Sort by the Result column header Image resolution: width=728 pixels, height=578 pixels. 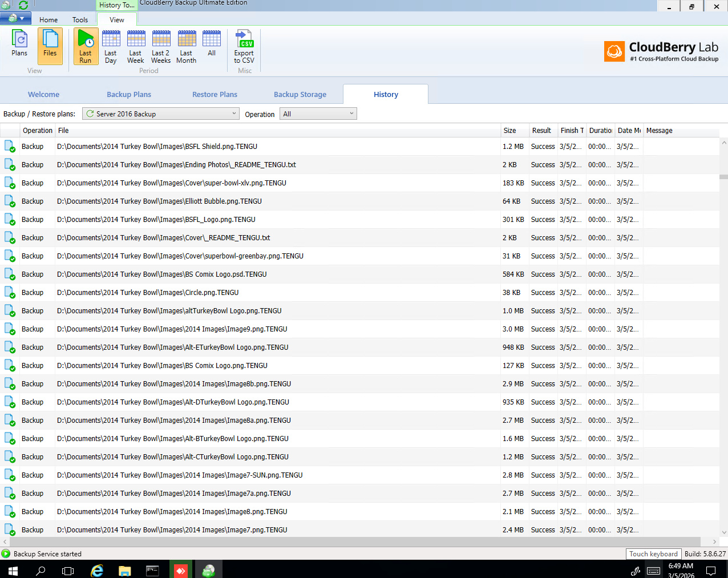point(543,131)
